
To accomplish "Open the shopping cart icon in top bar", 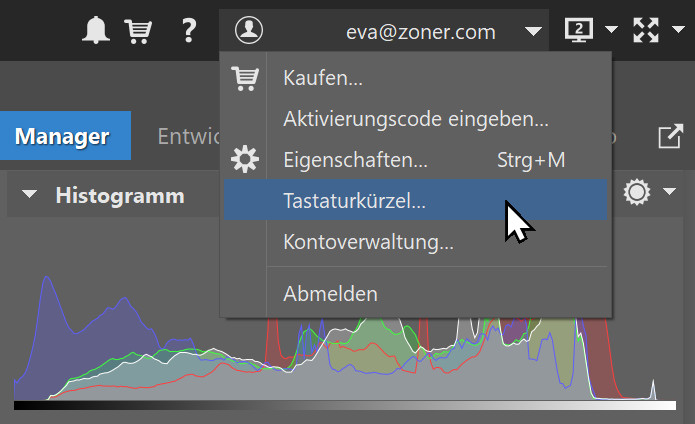I will 138,31.
